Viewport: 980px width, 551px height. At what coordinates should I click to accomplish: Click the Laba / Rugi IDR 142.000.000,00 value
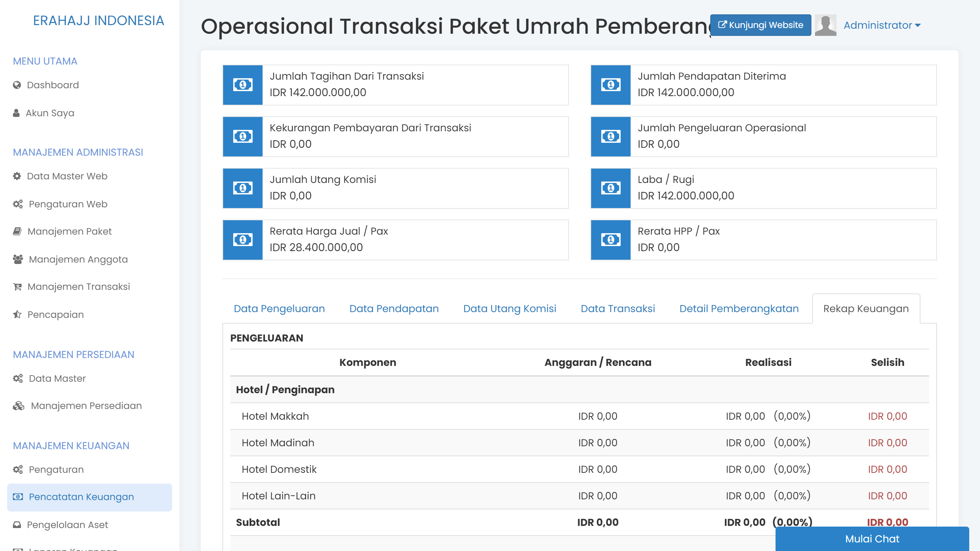685,196
